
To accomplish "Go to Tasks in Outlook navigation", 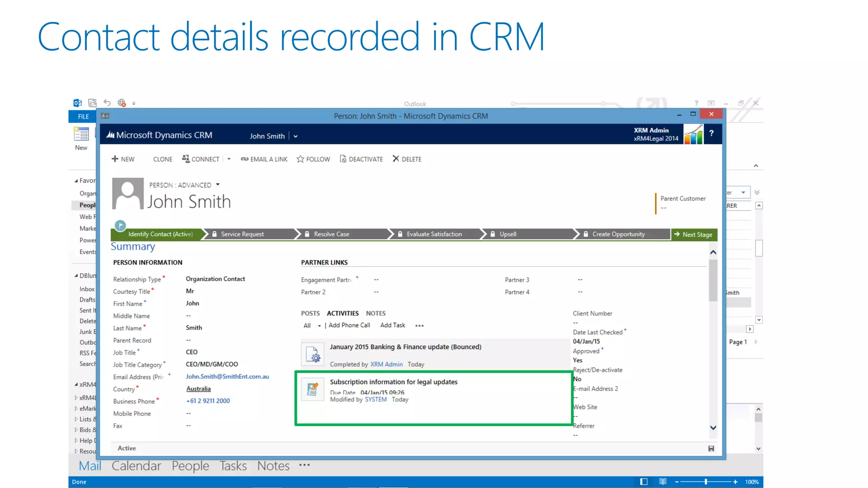I will 233,466.
